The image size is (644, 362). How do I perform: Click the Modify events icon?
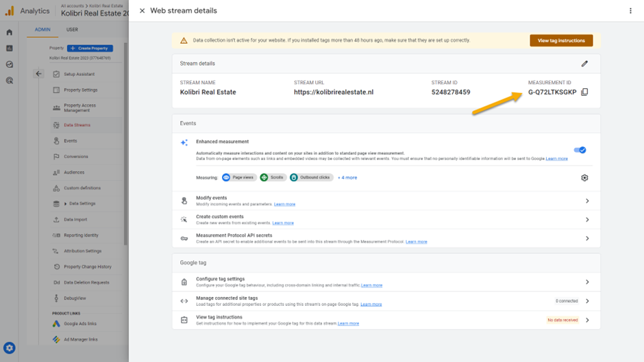184,201
